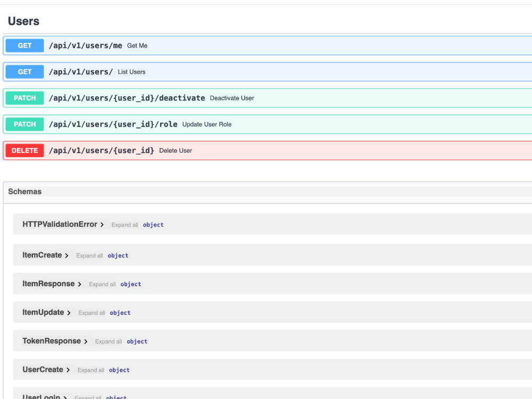Click Expand all for TokenResponse
The height and width of the screenshot is (399, 532).
[x=109, y=342]
